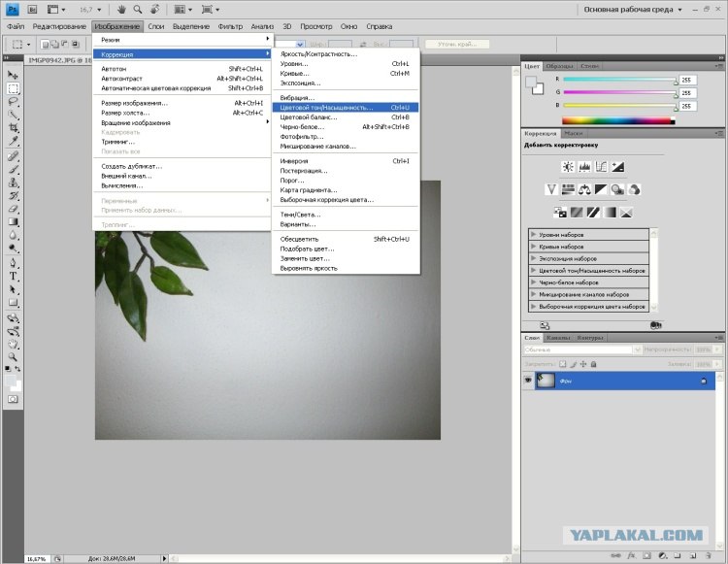The image size is (728, 564).
Task: Select the Lasso tool in toolbox
Action: [x=13, y=102]
